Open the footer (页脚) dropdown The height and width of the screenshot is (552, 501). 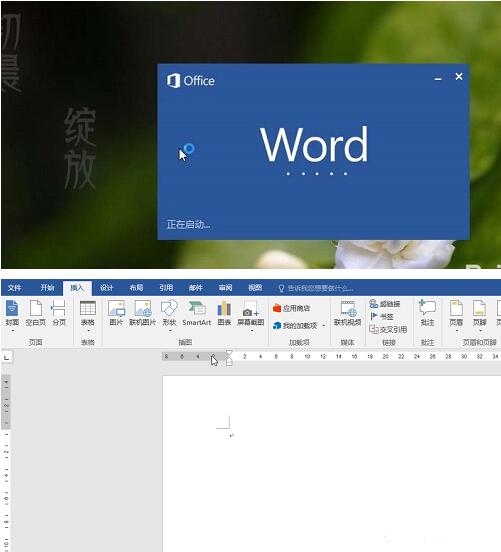(480, 315)
